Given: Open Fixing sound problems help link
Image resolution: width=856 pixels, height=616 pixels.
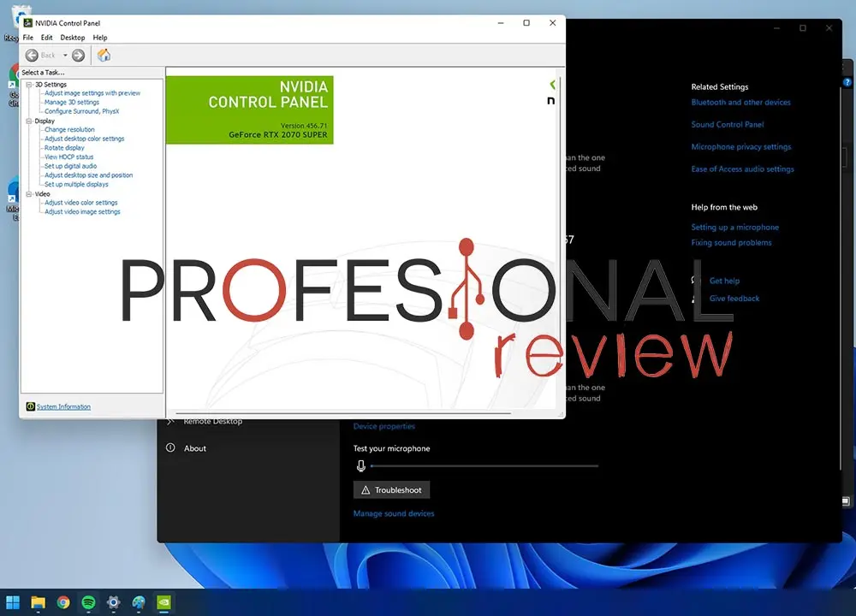Looking at the screenshot, I should (x=731, y=242).
